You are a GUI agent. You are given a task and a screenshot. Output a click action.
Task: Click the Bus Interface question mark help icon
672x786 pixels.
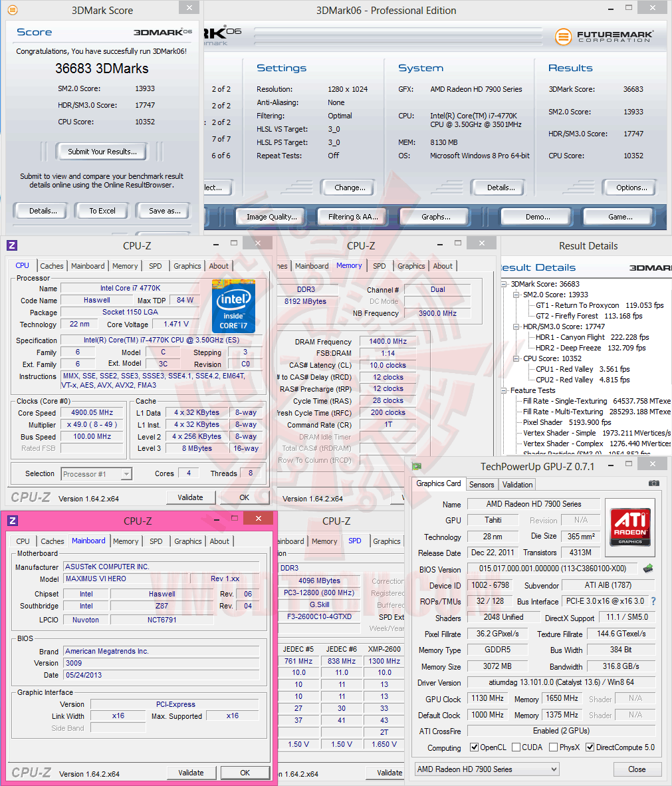coord(653,601)
